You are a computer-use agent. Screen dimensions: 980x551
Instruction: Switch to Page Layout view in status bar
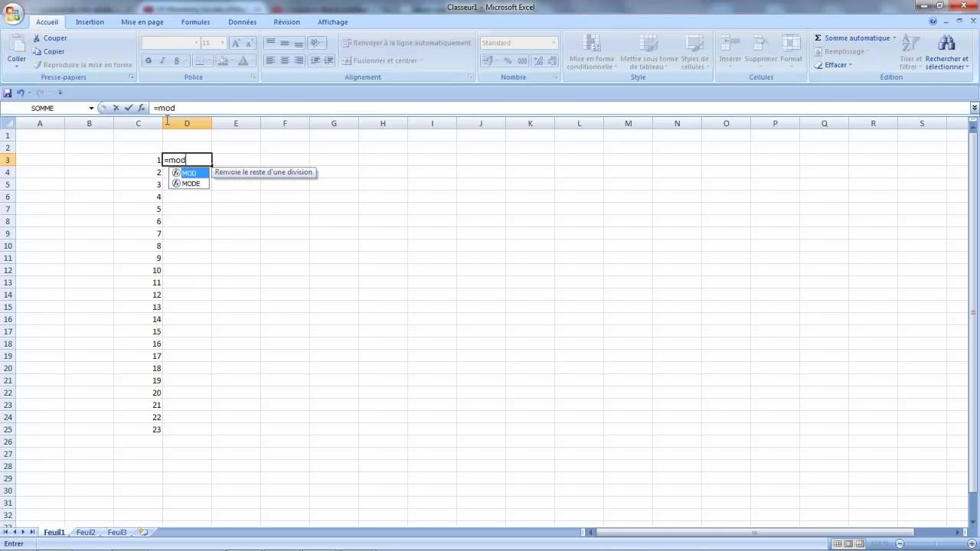[x=849, y=543]
